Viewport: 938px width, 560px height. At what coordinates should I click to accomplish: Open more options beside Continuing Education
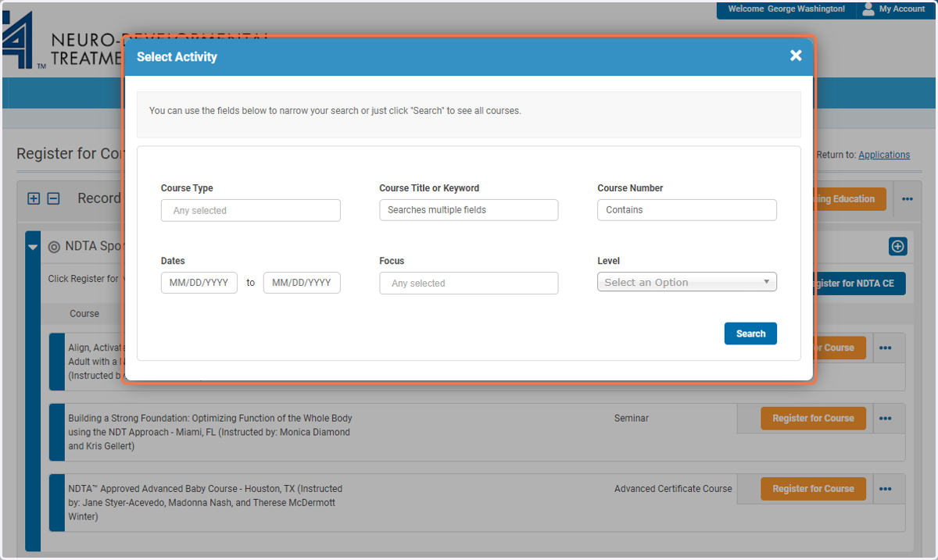[x=908, y=199]
